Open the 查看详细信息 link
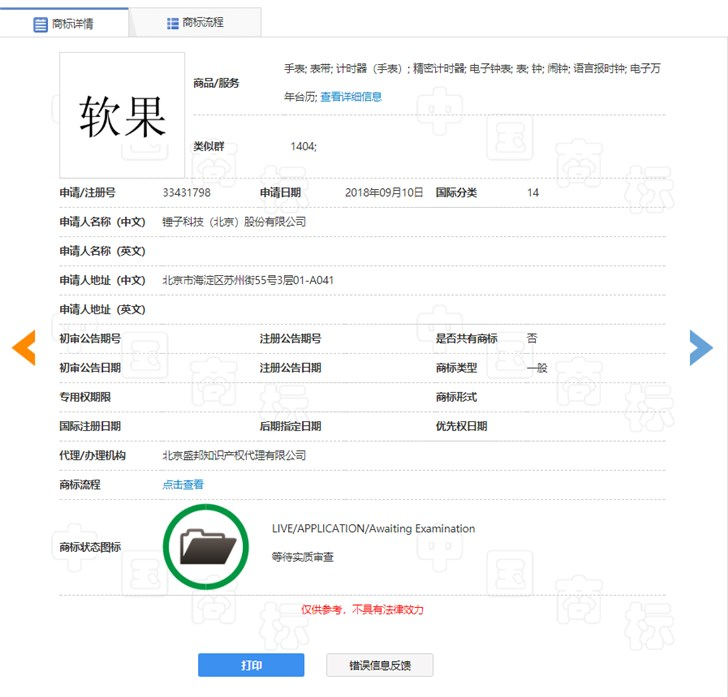This screenshot has width=728, height=697. 351,97
